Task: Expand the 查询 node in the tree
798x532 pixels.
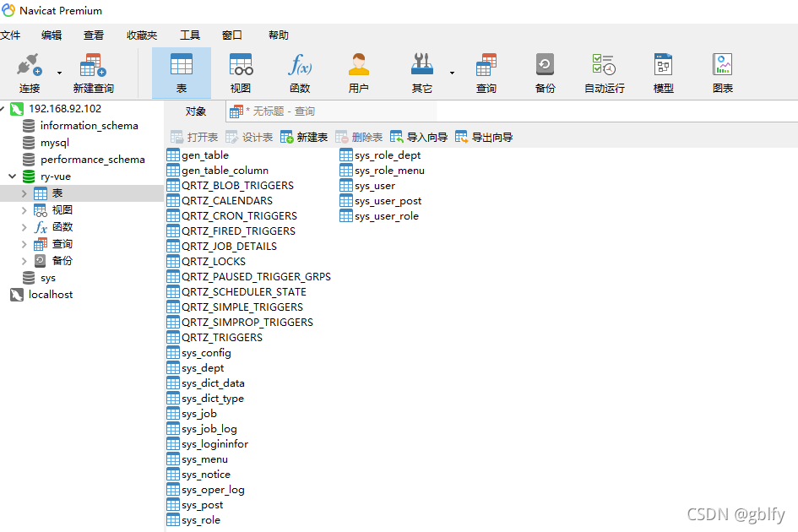Action: 24,244
